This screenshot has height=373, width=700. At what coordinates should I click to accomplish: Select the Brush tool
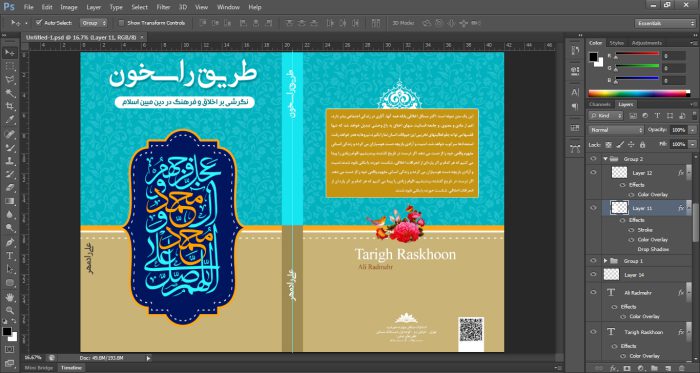click(9, 148)
